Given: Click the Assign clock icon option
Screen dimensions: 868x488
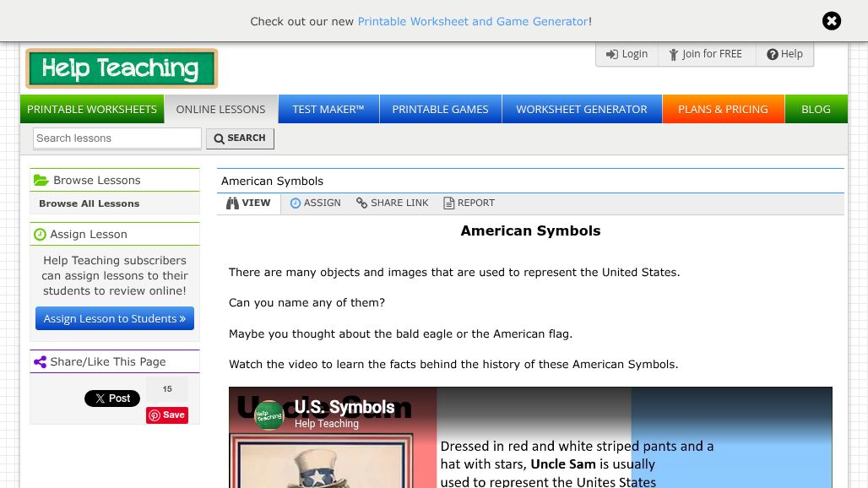Looking at the screenshot, I should [296, 203].
